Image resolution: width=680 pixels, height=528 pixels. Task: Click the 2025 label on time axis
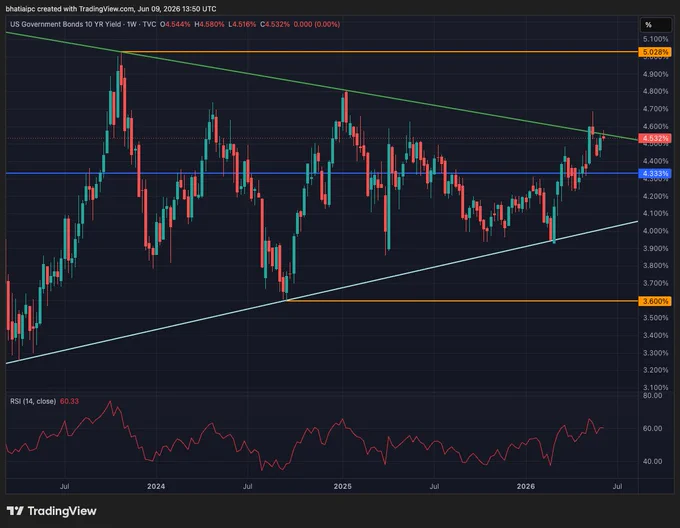pyautogui.click(x=343, y=486)
